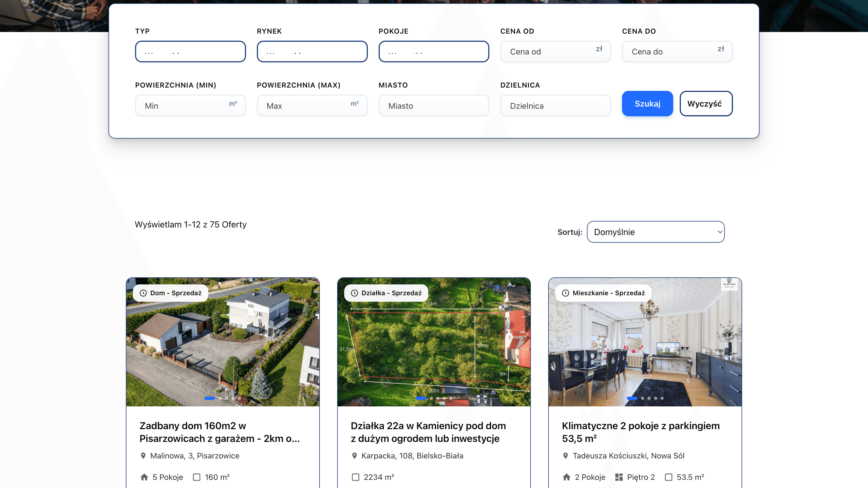Click location pin beside Karpacka, 108, Bielsko-Biała
Screen dimensions: 868x488
pos(355,456)
